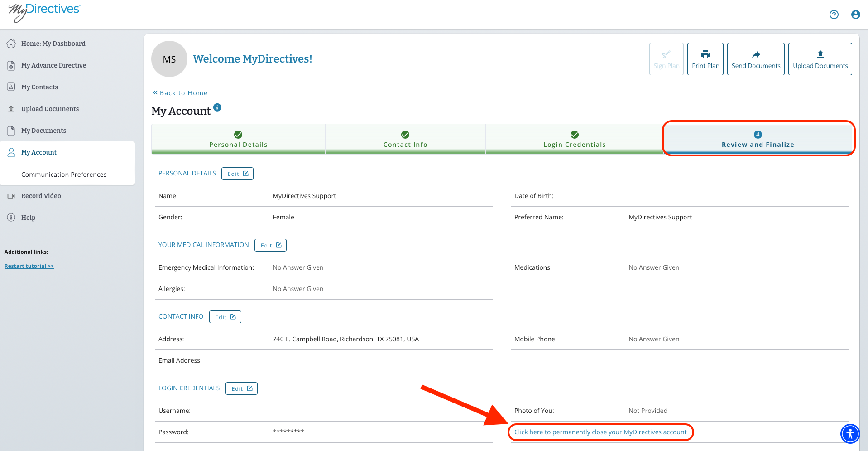Open My Contacts in sidebar
868x451 pixels.
tap(39, 87)
